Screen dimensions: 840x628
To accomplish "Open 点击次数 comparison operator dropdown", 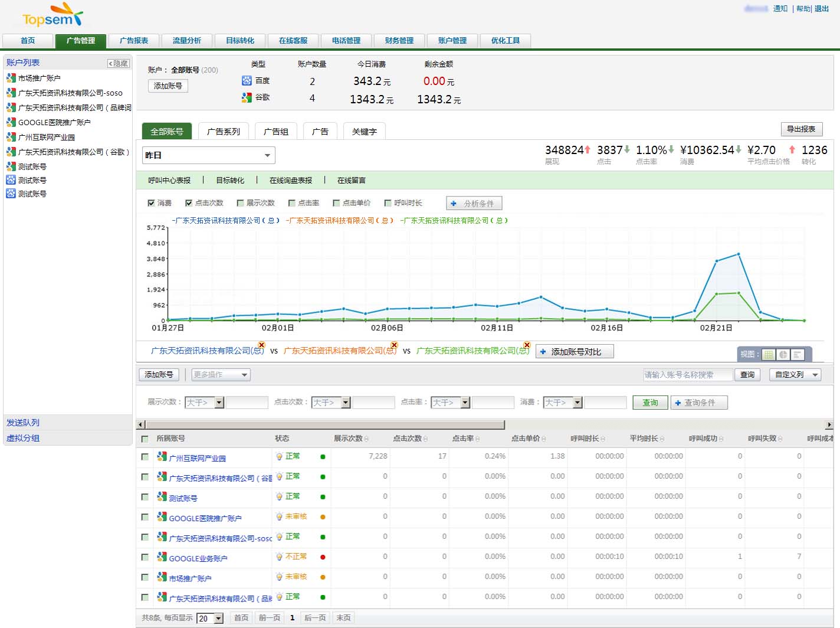I will 331,403.
